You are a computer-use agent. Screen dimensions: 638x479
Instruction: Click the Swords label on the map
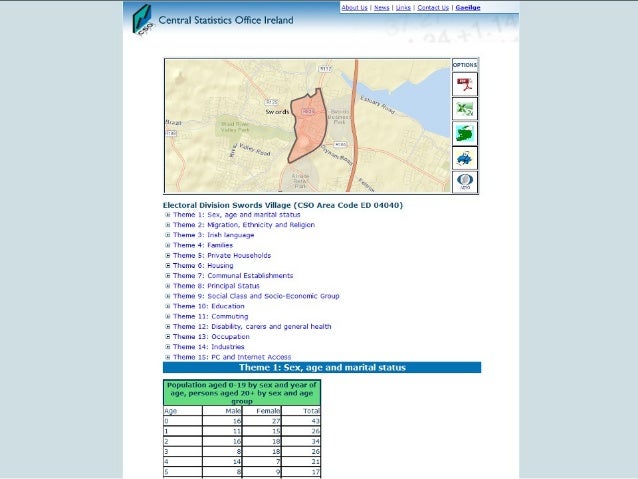(277, 112)
